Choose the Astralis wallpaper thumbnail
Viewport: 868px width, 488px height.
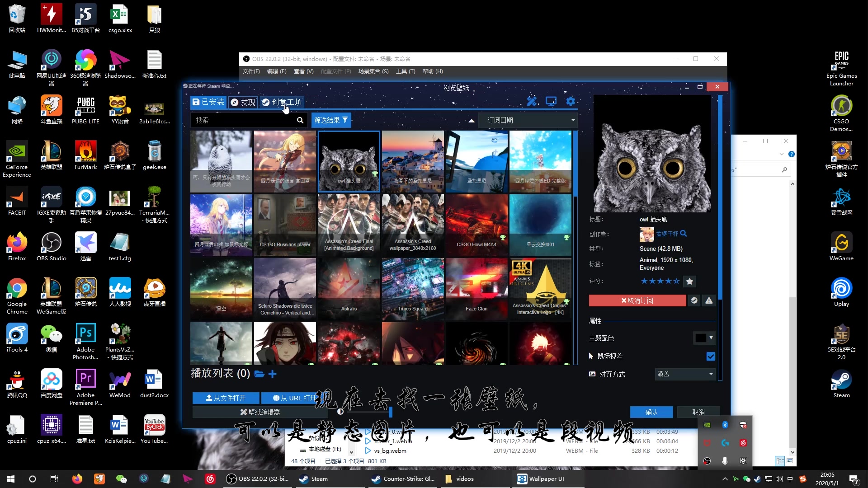pos(349,289)
